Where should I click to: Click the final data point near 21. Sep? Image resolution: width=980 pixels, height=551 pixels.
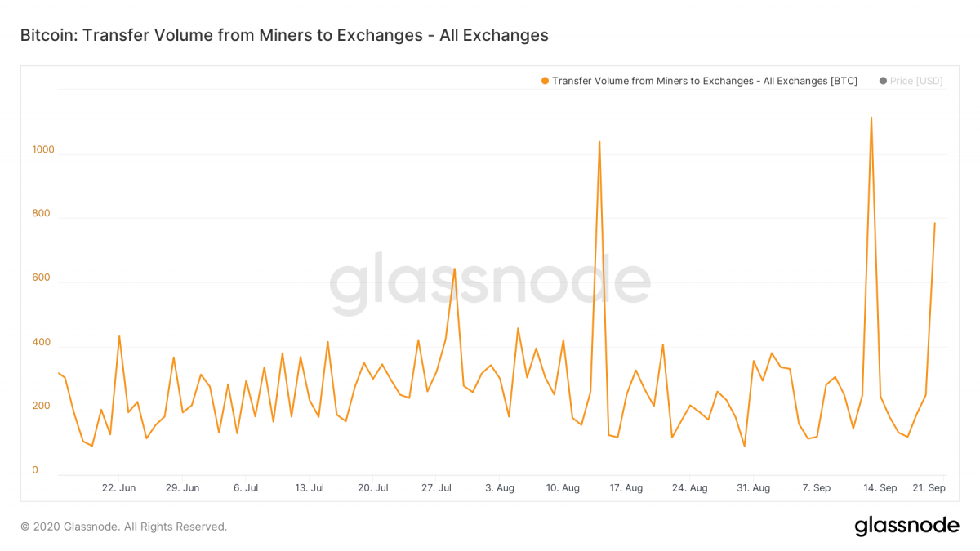click(x=935, y=223)
